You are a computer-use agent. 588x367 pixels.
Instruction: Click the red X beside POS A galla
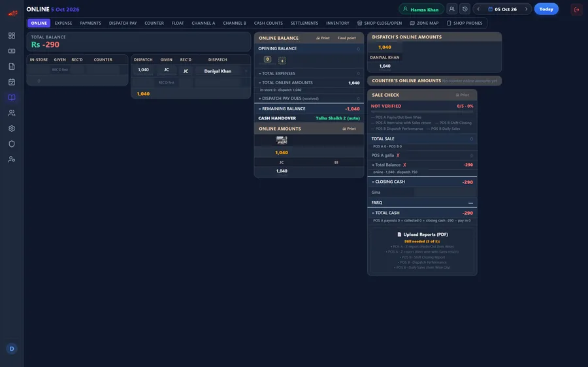point(398,155)
